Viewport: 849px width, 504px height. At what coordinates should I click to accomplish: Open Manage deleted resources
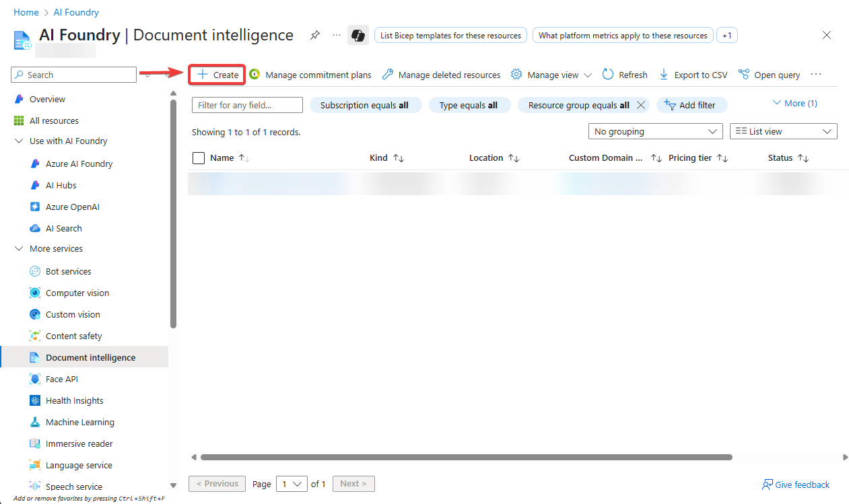pos(441,75)
